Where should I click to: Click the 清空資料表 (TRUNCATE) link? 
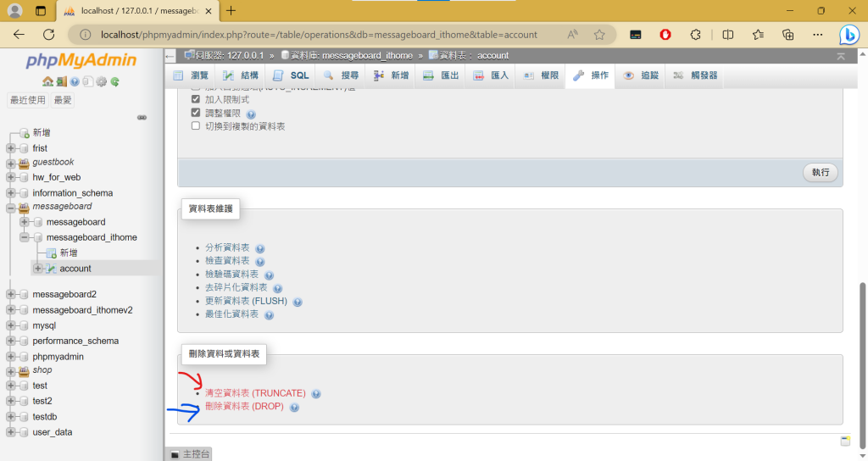coord(255,393)
